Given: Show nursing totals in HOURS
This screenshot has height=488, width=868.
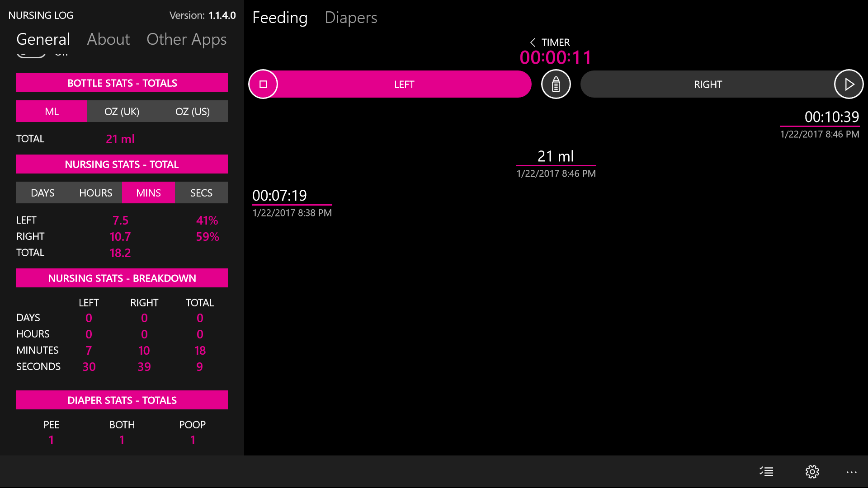Looking at the screenshot, I should [95, 193].
